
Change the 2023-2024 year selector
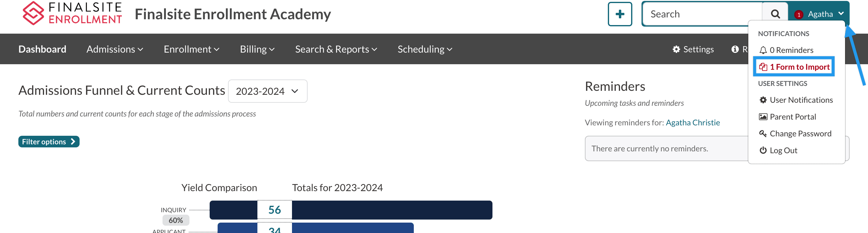[267, 91]
